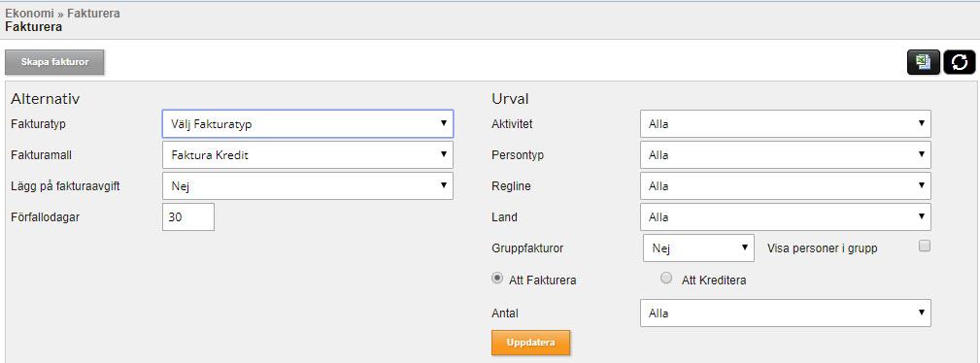The image size is (980, 363).
Task: Expand the Lägg på fakturaavgift dropdown
Action: click(308, 185)
